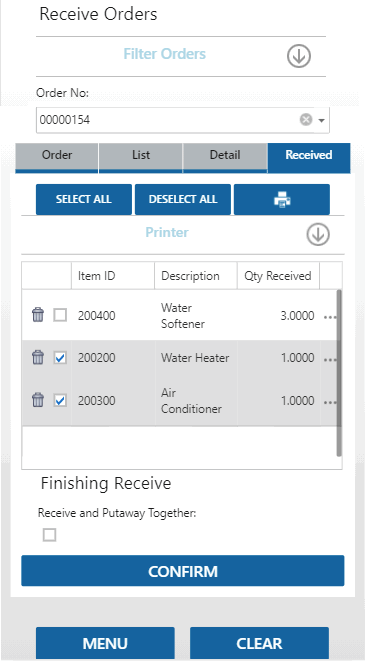Image resolution: width=365 pixels, height=661 pixels.
Task: Open more options for Water Softener row
Action: 330,317
